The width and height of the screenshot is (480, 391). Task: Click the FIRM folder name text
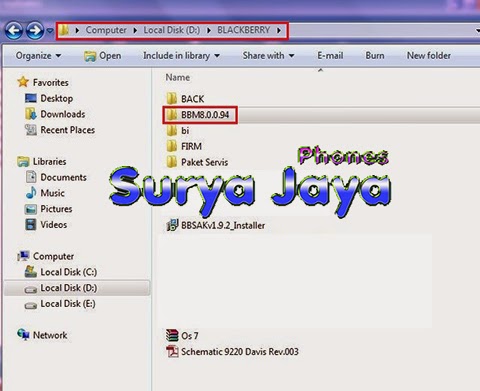tap(191, 146)
